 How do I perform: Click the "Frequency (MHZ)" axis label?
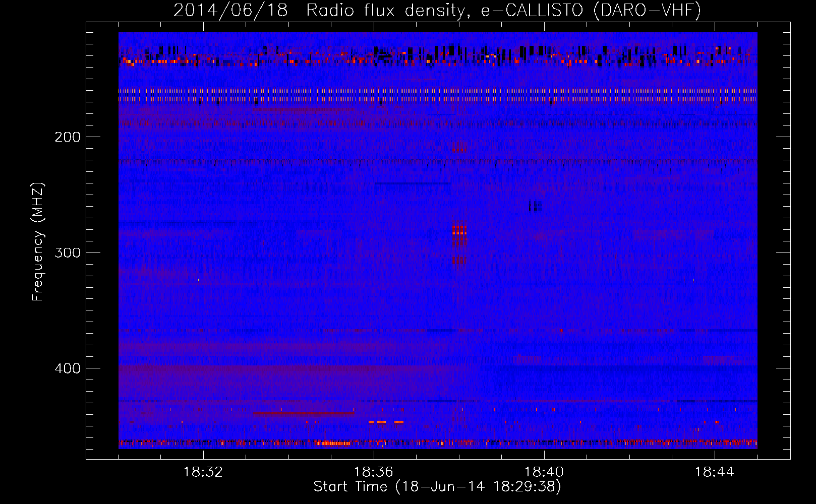point(38,241)
